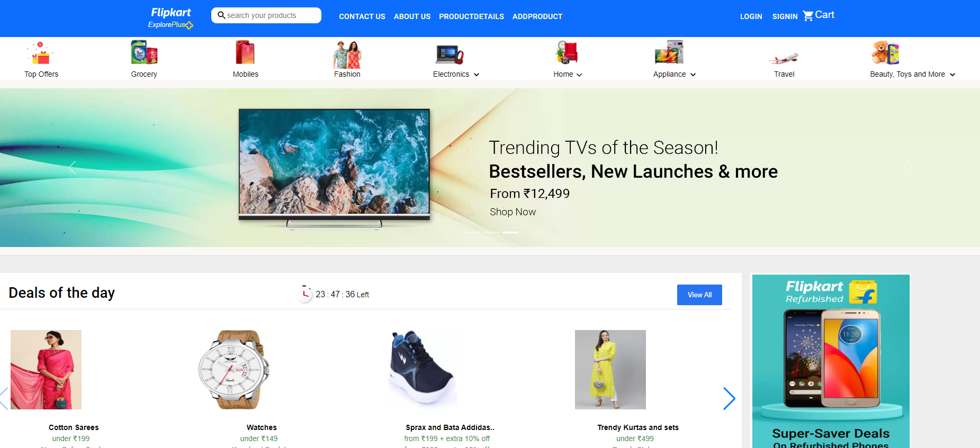Open the Grocery category icon
This screenshot has width=980, height=448.
coord(144,52)
